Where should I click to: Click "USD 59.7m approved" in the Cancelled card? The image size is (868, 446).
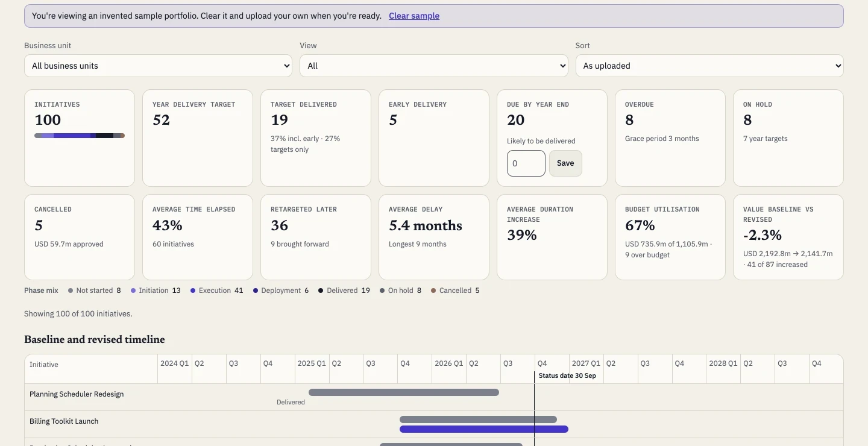click(x=69, y=244)
